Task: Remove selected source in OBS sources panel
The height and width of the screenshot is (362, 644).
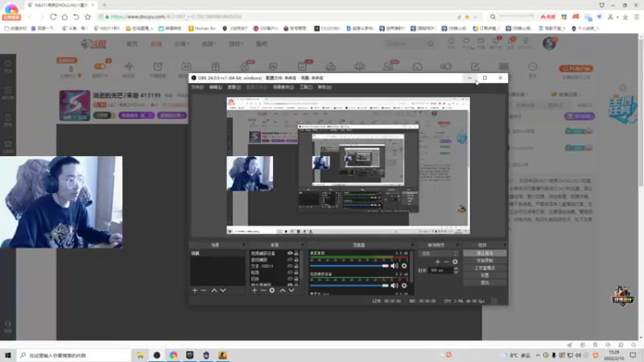Action: pyautogui.click(x=263, y=290)
